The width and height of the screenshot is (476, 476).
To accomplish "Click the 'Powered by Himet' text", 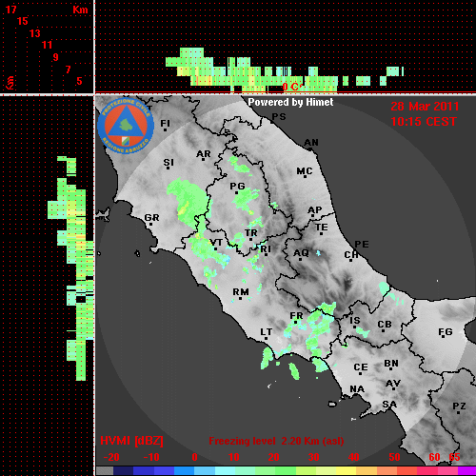I will tap(290, 102).
